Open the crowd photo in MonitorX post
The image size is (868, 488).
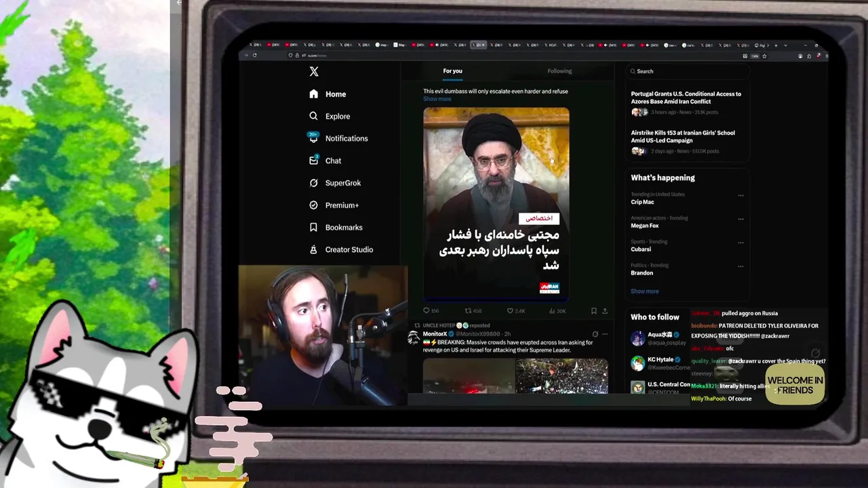coord(561,376)
